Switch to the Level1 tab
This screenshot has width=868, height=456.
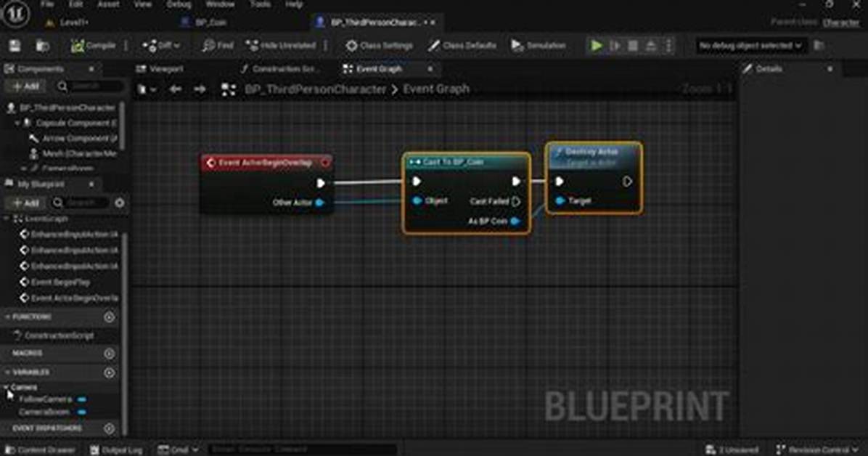pos(73,23)
